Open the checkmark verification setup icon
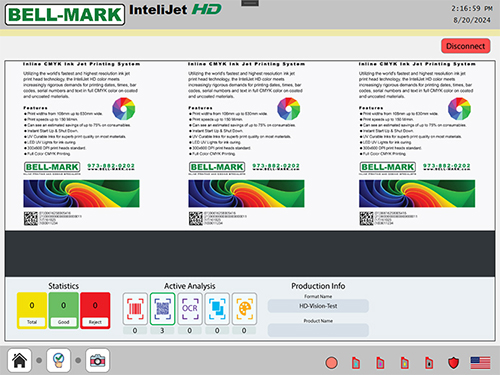500x375 pixels. [x=58, y=360]
